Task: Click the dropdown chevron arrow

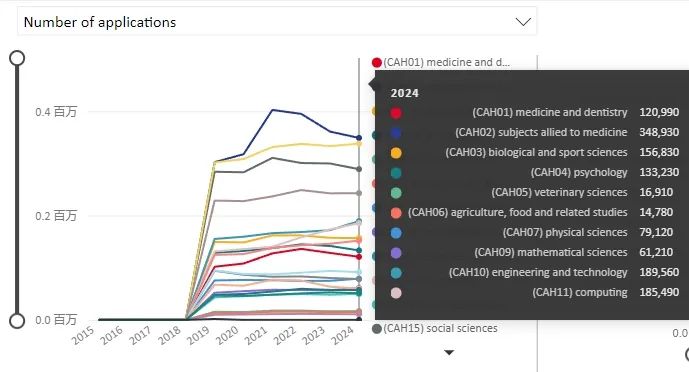Action: click(523, 22)
